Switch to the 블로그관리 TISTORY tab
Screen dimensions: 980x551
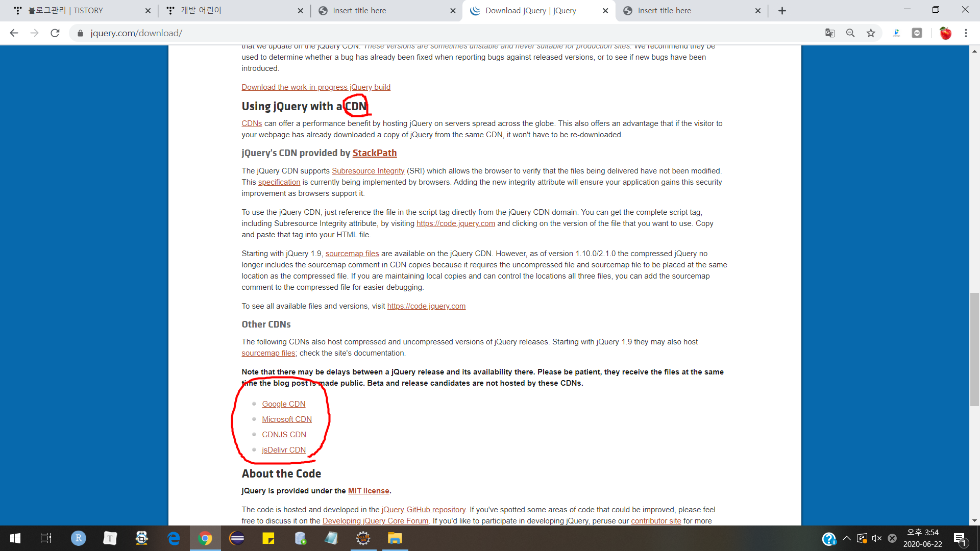pos(65,11)
